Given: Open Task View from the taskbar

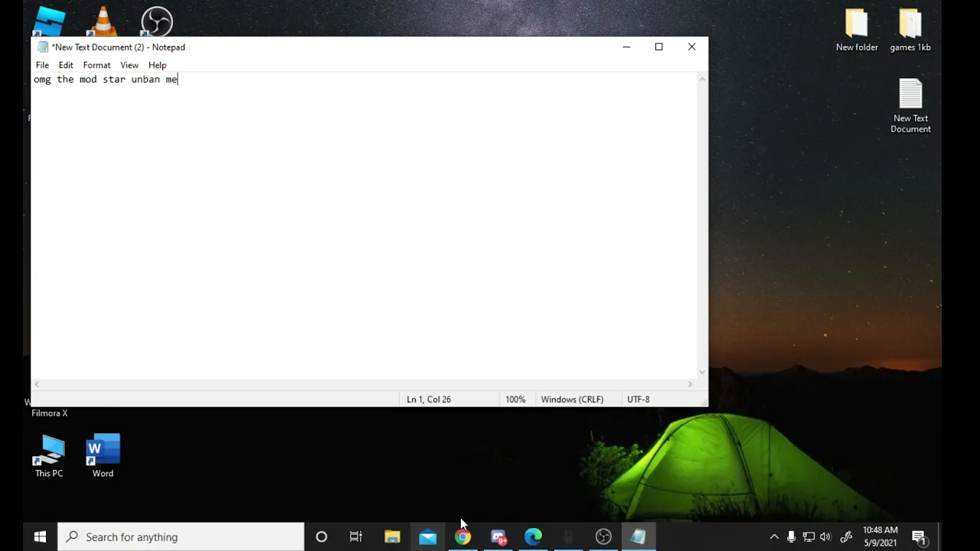Looking at the screenshot, I should click(356, 537).
